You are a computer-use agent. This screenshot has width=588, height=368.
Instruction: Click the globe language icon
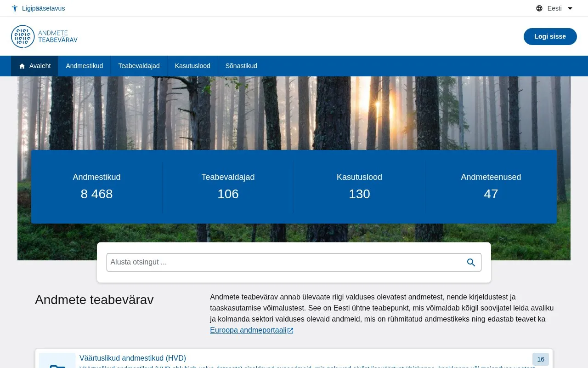539,8
